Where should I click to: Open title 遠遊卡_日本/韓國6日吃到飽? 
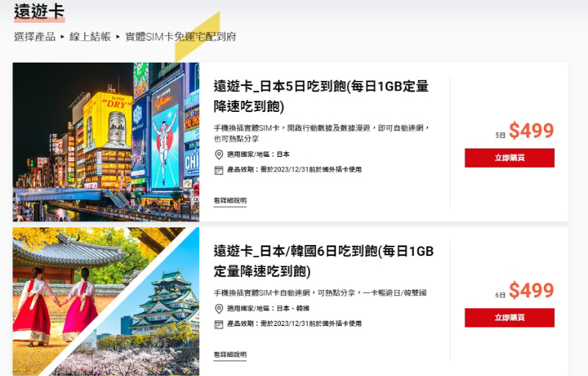click(x=323, y=261)
